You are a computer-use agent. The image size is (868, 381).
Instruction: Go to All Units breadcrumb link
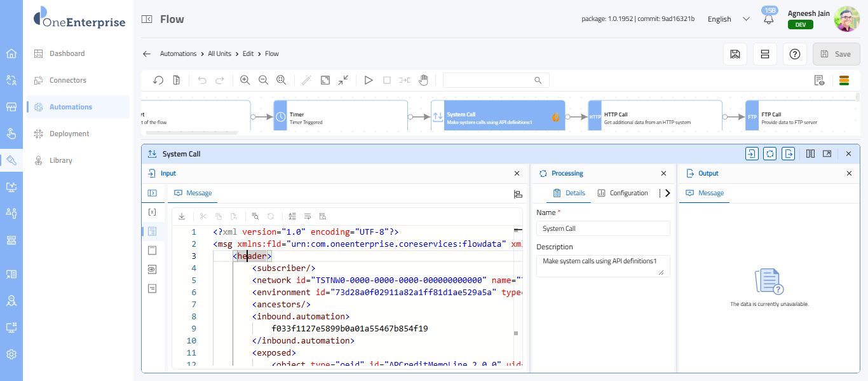[219, 54]
